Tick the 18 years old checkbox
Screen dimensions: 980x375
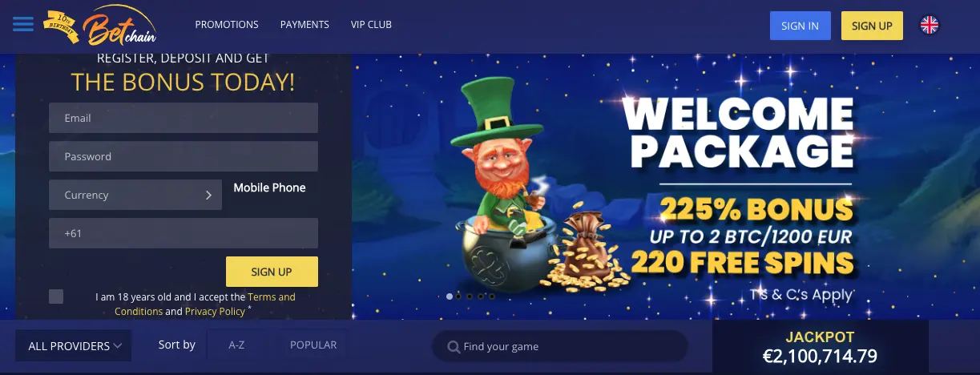(x=56, y=296)
